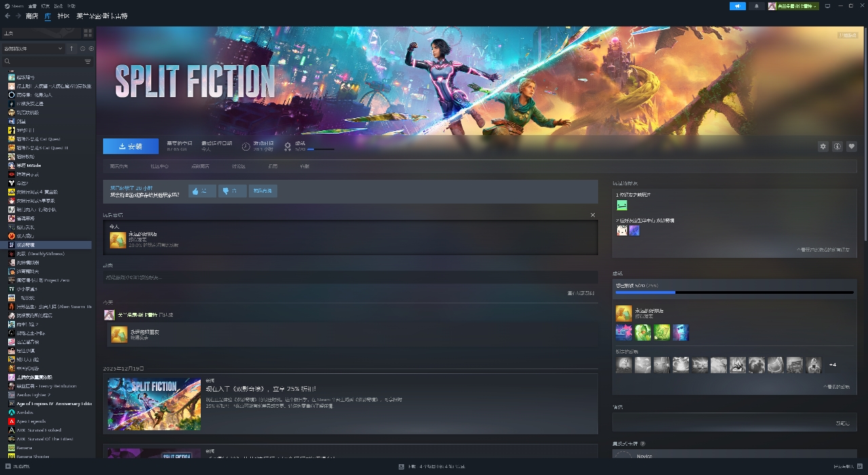Open the Steam menu in the title bar
Screen dimensions: 868x475
click(14, 5)
